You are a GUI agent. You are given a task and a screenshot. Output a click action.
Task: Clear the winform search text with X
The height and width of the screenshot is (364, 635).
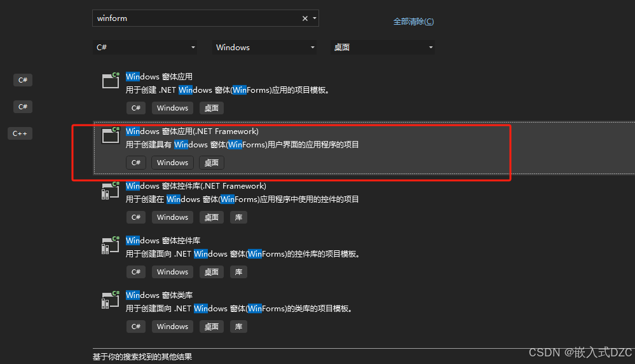pyautogui.click(x=305, y=18)
